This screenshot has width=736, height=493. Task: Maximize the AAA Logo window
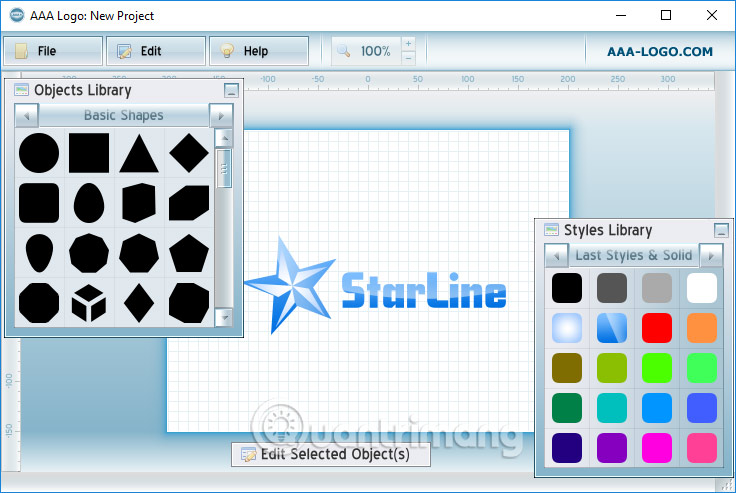coord(666,15)
